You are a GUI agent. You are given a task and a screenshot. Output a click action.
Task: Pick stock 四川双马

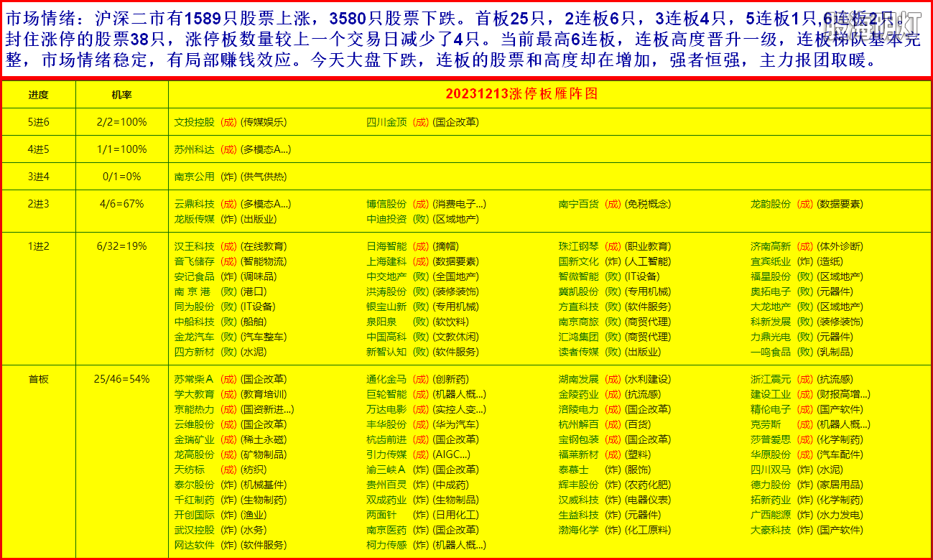tap(771, 470)
